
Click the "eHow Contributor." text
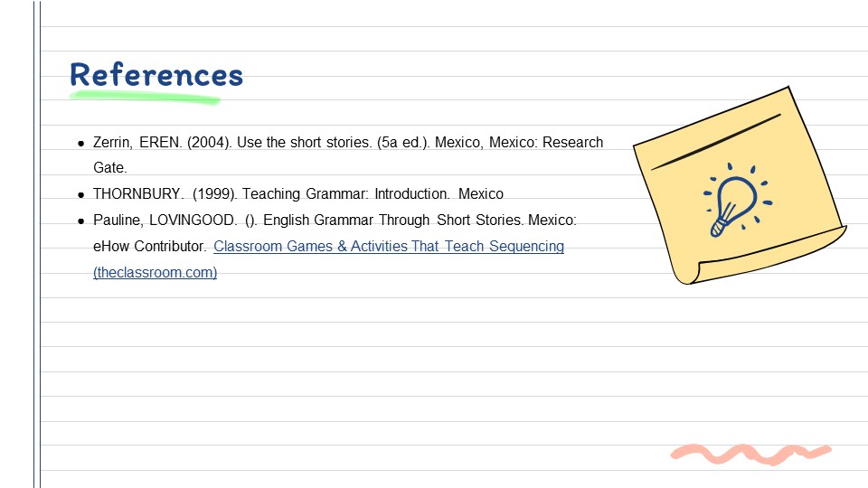click(x=149, y=246)
